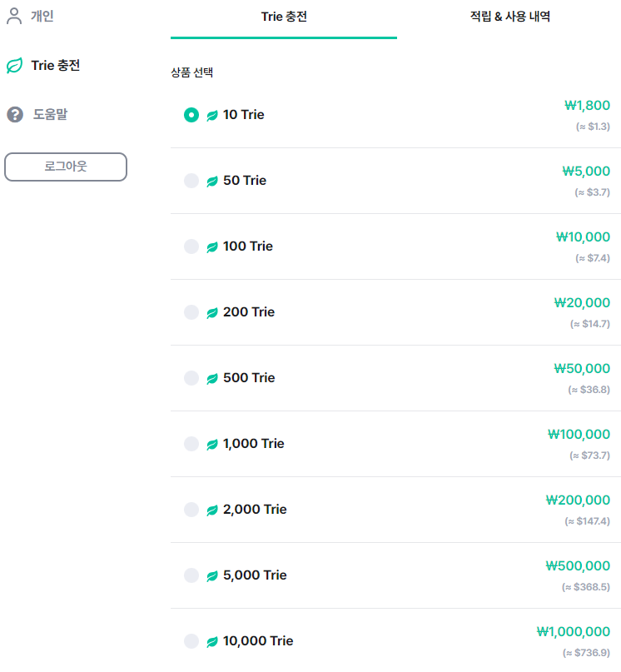Click the person icon next to 개인
The width and height of the screenshot is (621, 672).
[14, 16]
